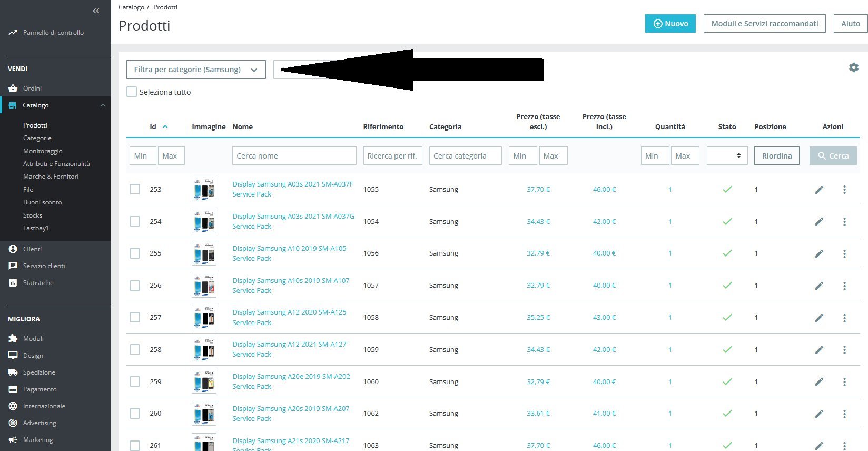Select checkbox for product 260
Image resolution: width=868 pixels, height=451 pixels.
pos(135,414)
